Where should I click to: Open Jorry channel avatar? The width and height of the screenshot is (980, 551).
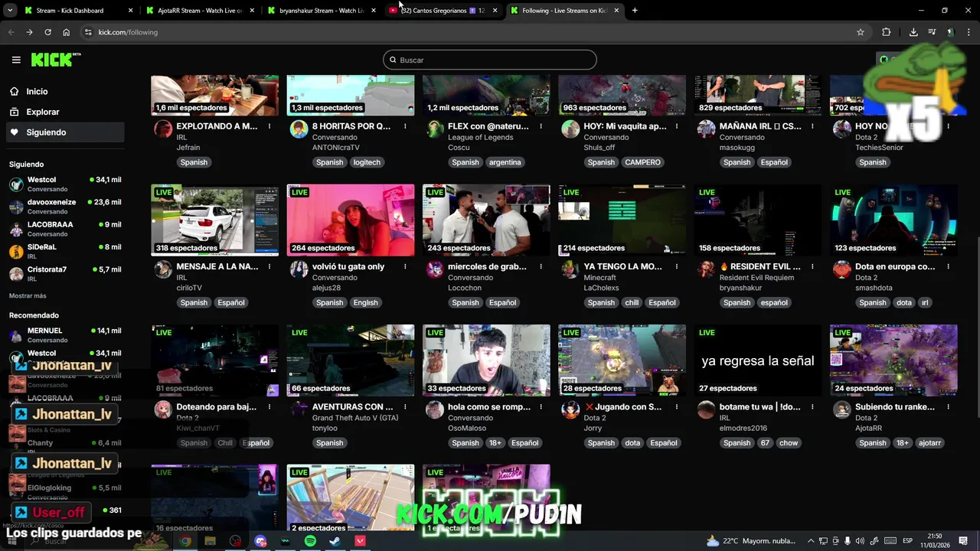[570, 409]
